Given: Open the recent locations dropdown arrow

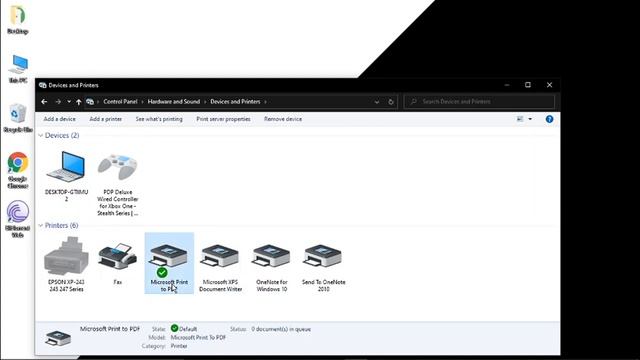Looking at the screenshot, I should (69, 102).
